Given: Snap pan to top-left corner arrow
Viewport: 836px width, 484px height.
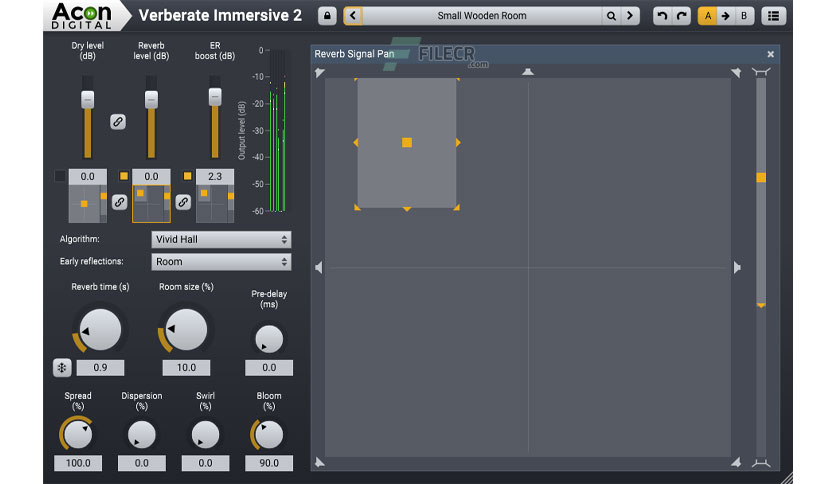Looking at the screenshot, I should click(319, 72).
